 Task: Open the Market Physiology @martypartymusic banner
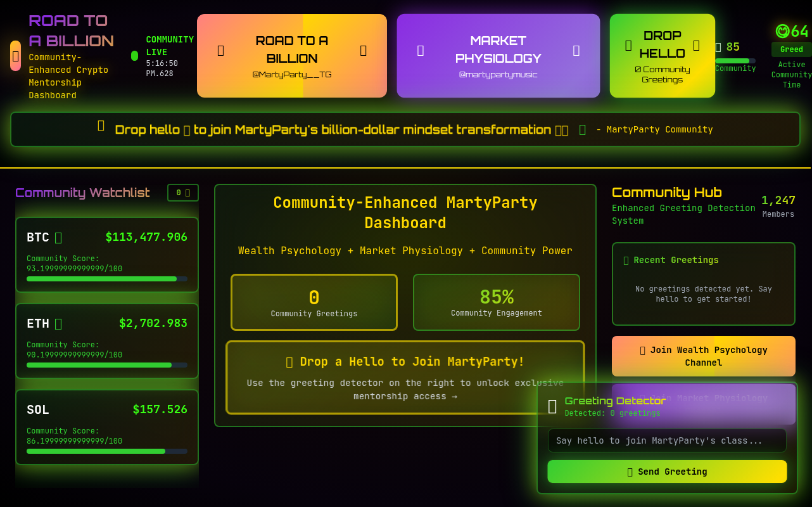click(x=498, y=56)
